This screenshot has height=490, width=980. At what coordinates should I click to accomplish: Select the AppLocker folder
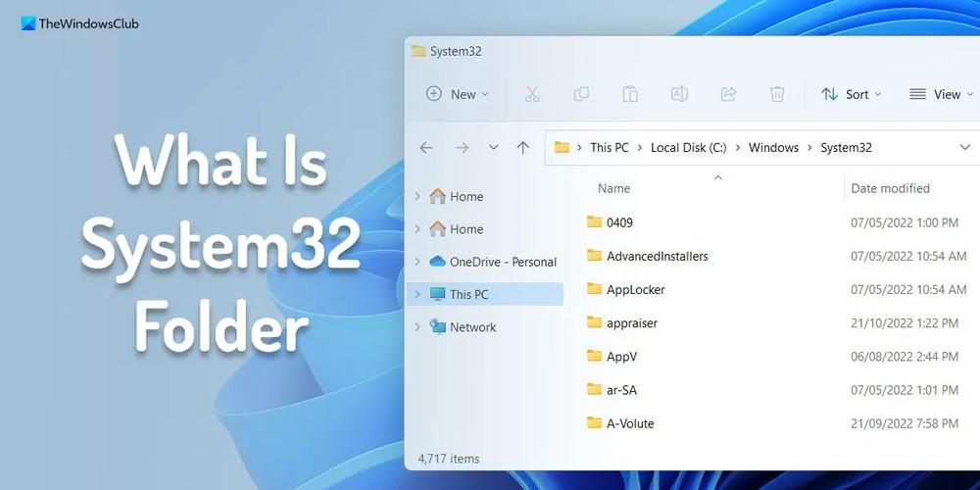[x=635, y=289]
